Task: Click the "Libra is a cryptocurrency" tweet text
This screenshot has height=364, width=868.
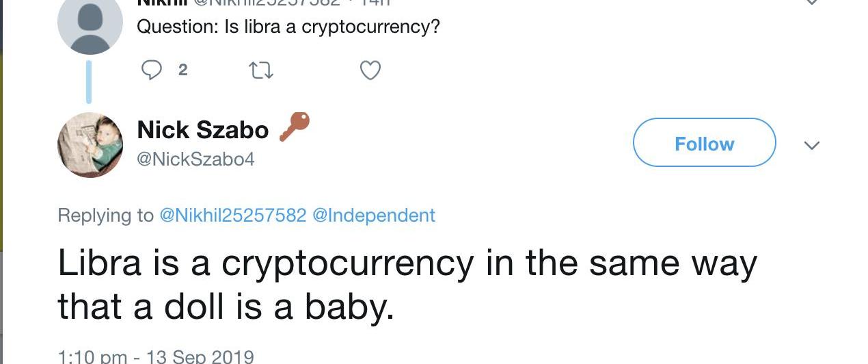Action: [407, 285]
